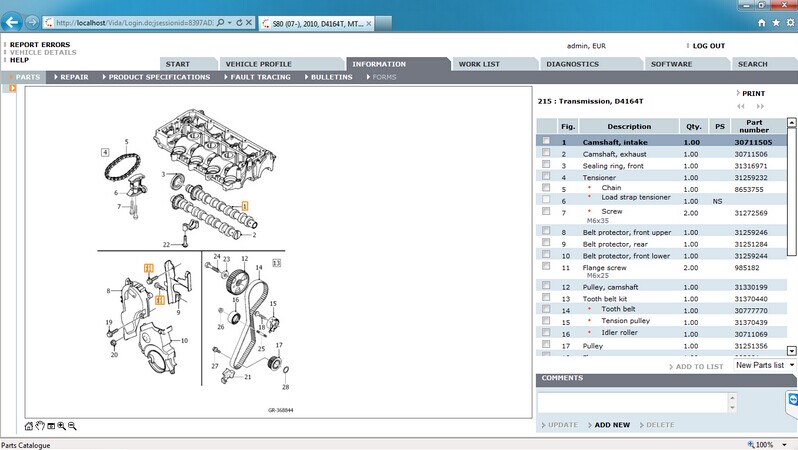Image resolution: width=798 pixels, height=450 pixels.
Task: Refresh the page in address bar
Action: pos(239,22)
